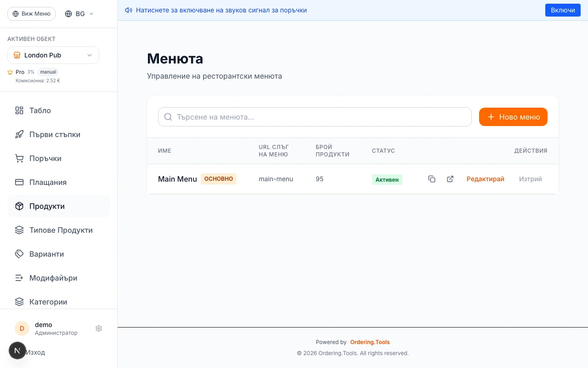Open the BG language dropdown
This screenshot has width=588, height=368.
[79, 14]
